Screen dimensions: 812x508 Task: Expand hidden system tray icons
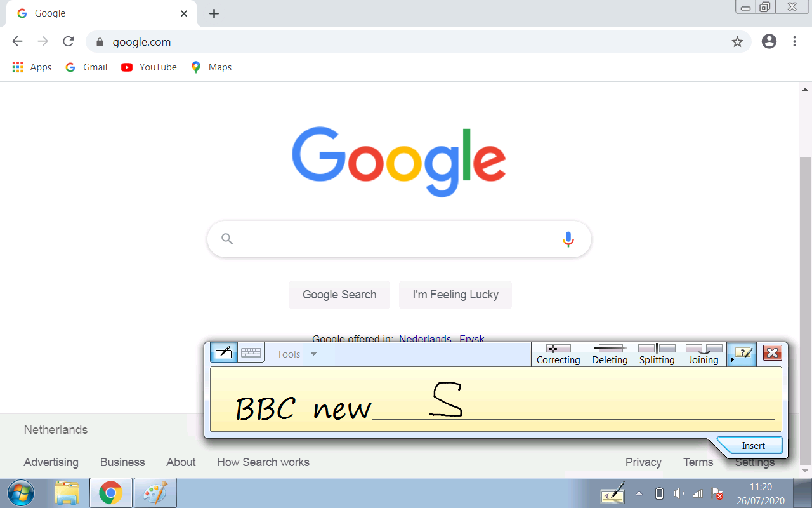click(639, 493)
